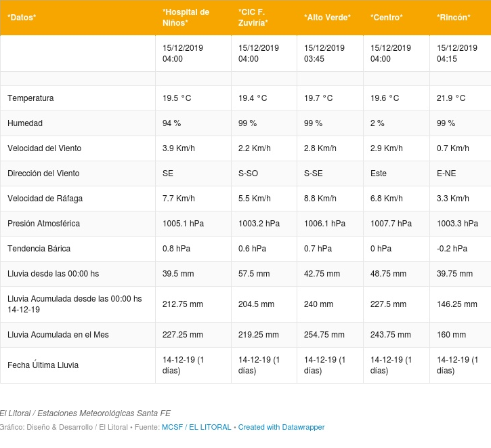Select the Humedad row label

pyautogui.click(x=25, y=123)
